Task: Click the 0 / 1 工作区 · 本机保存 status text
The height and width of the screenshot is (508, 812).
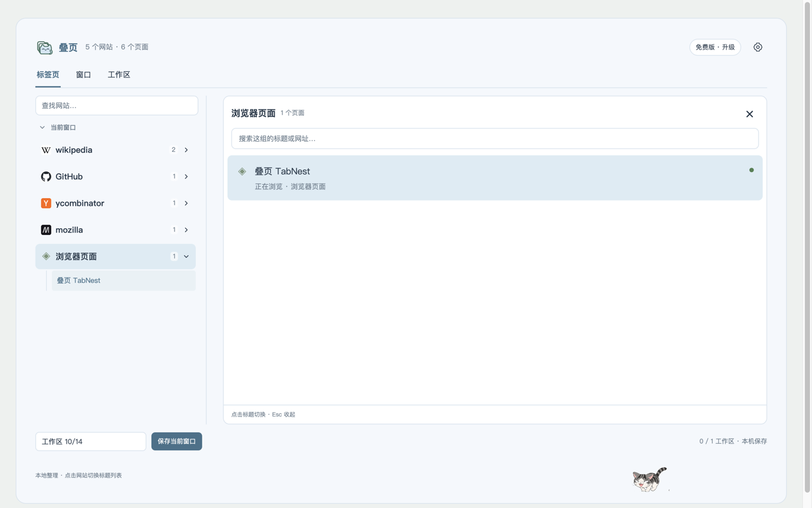Action: 733,441
